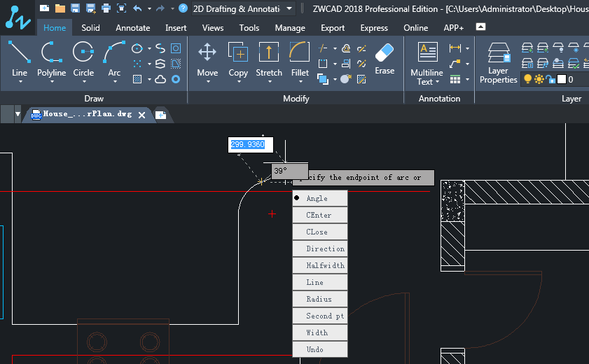Click the Help question mark icon
Screen dimensions: 589x364
(x=183, y=8)
